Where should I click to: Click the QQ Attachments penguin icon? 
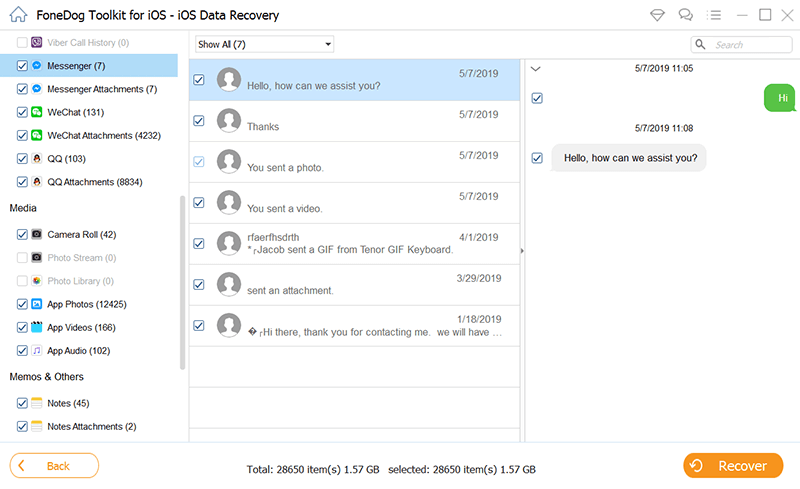click(37, 182)
